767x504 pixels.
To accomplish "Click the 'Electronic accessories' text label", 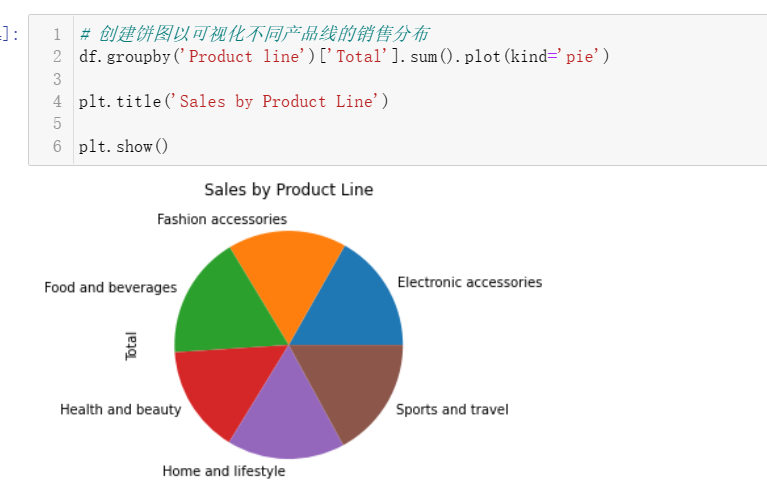I will (469, 282).
